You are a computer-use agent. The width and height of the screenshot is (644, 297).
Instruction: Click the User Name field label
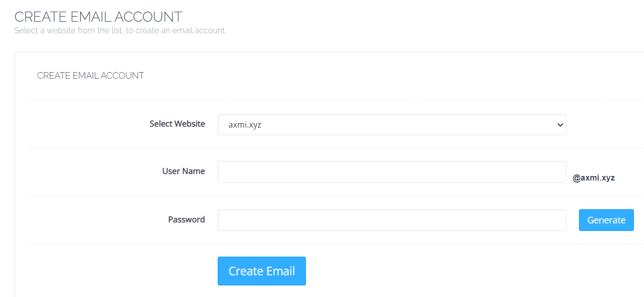pos(183,171)
